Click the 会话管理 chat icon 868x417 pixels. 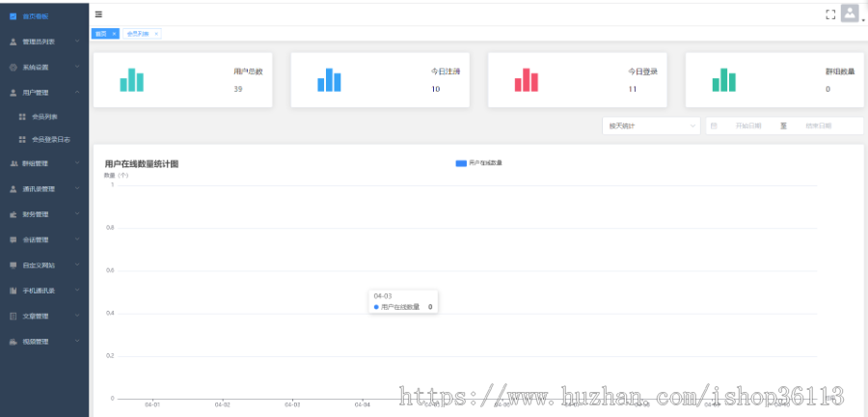click(x=14, y=240)
